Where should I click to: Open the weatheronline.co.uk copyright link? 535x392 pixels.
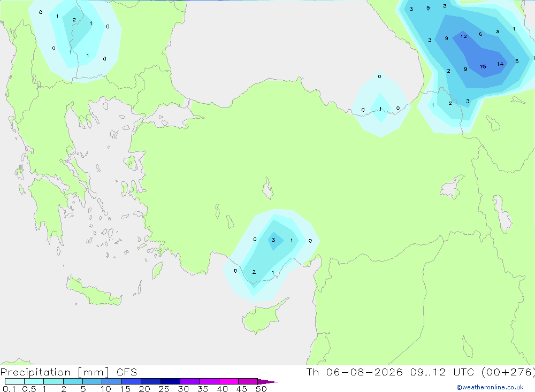pyautogui.click(x=490, y=387)
